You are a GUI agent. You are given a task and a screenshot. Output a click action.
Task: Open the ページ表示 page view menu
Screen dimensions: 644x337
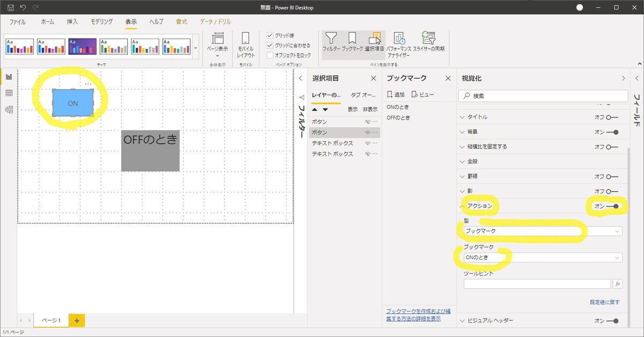pos(217,45)
